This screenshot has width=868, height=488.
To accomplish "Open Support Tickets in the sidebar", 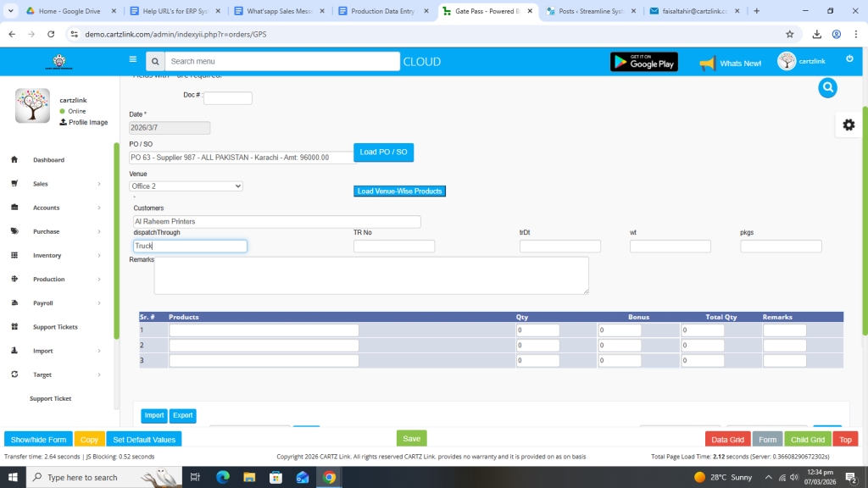I will (x=55, y=327).
